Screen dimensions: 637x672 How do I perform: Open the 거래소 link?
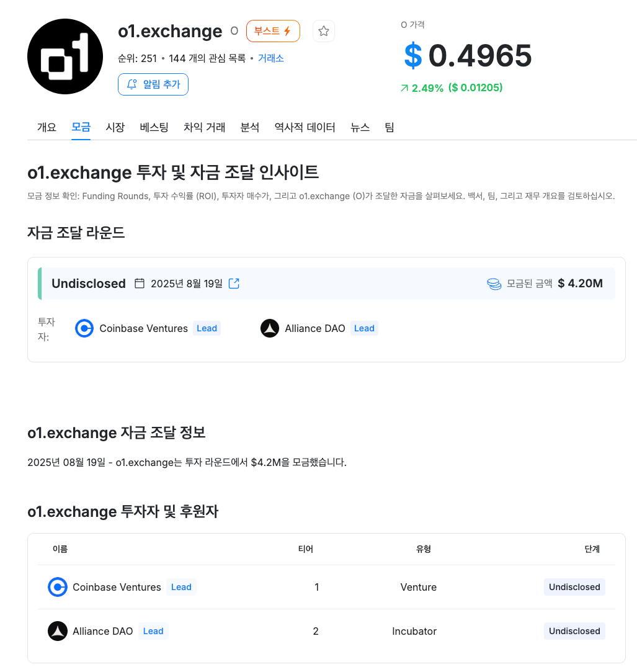[x=270, y=58]
